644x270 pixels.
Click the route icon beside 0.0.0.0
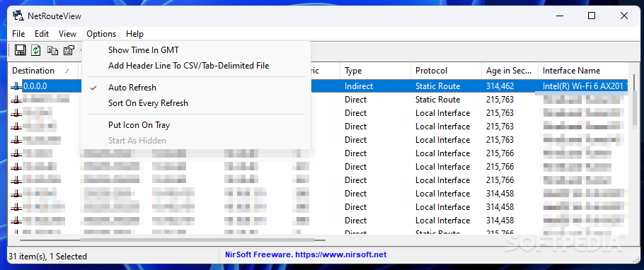pos(16,86)
